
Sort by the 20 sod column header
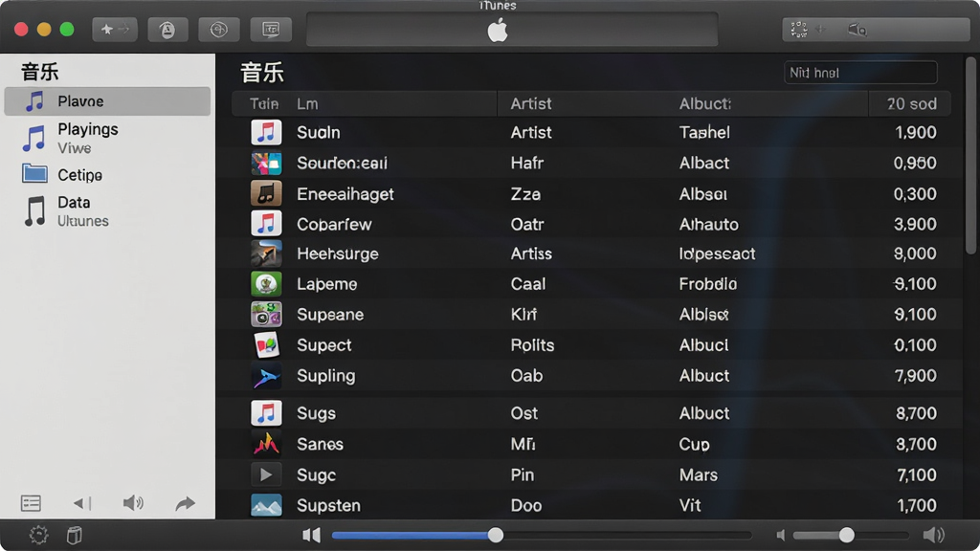pyautogui.click(x=911, y=103)
